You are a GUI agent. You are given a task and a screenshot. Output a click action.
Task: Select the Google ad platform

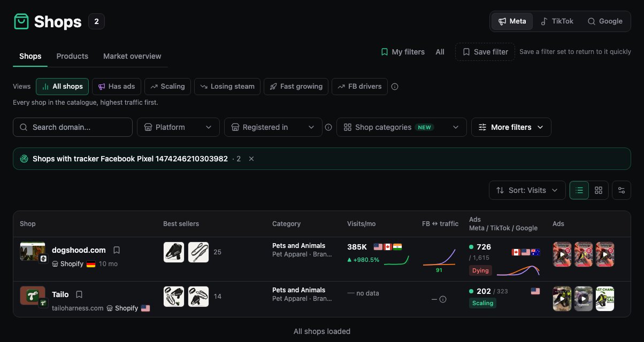[x=605, y=21]
